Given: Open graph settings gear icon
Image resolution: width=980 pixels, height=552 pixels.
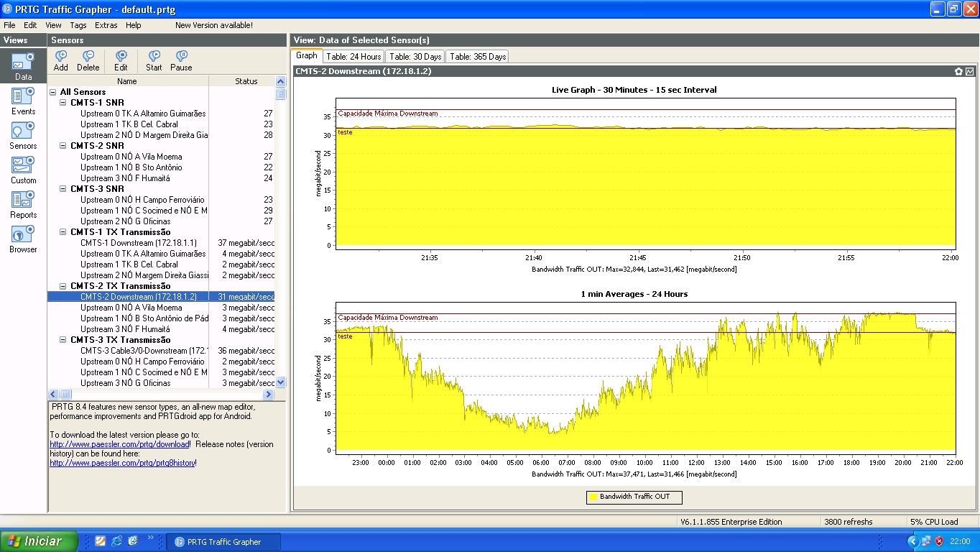Looking at the screenshot, I should tap(958, 71).
